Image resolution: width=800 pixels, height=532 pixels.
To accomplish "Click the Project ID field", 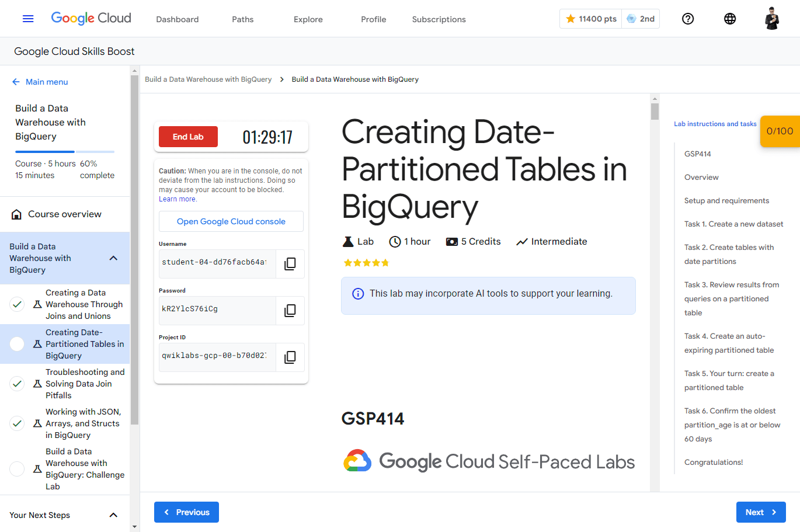I will click(x=217, y=357).
